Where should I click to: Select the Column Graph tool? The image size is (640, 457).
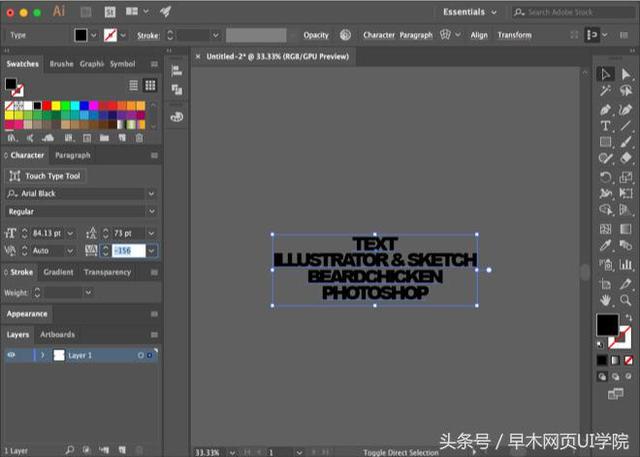pos(625,265)
